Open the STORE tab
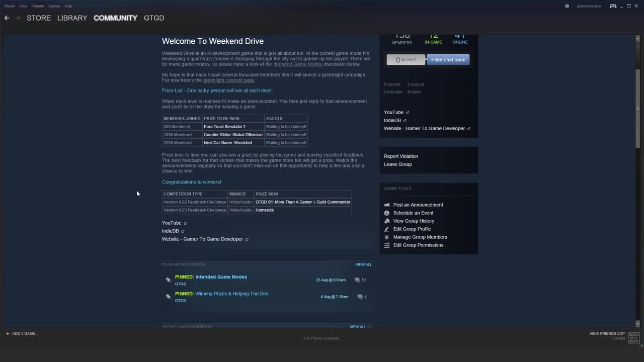Screen dimensions: 644x362 coord(38,18)
